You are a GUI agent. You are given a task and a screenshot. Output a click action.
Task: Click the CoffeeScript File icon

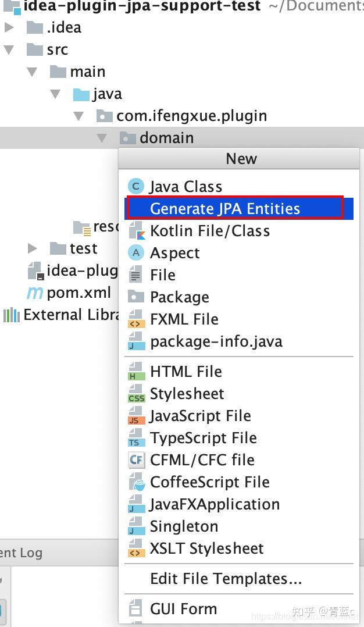(x=137, y=482)
